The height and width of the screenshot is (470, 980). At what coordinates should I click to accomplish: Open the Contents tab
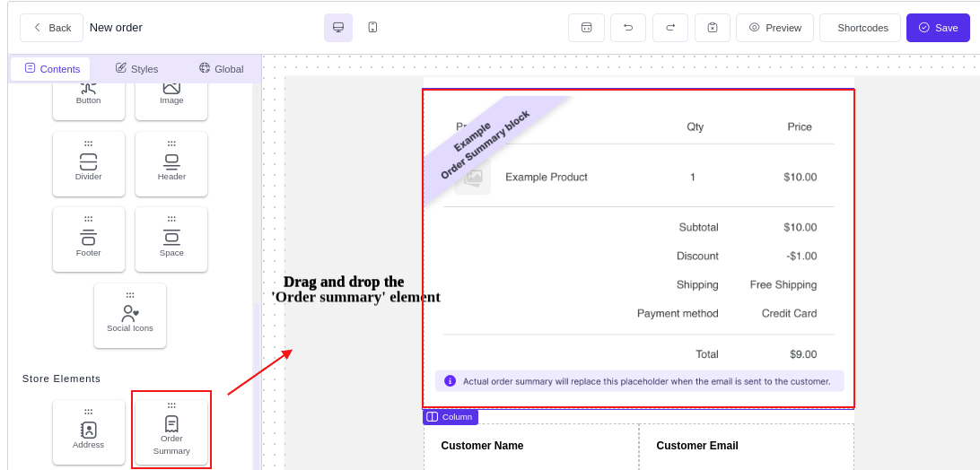pyautogui.click(x=52, y=69)
